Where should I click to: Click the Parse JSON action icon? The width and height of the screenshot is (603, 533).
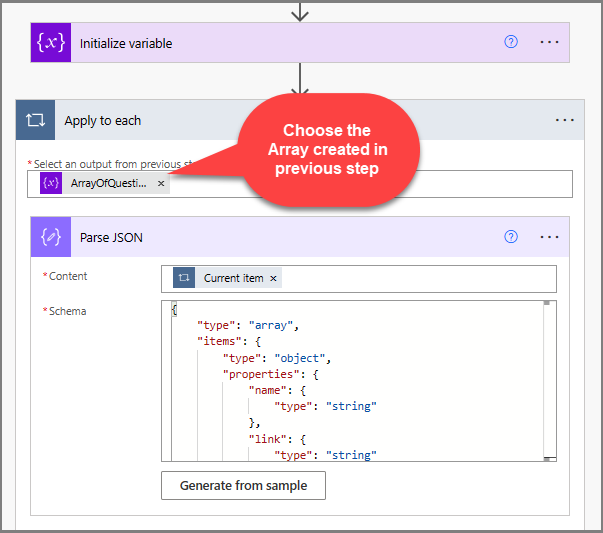pos(49,237)
